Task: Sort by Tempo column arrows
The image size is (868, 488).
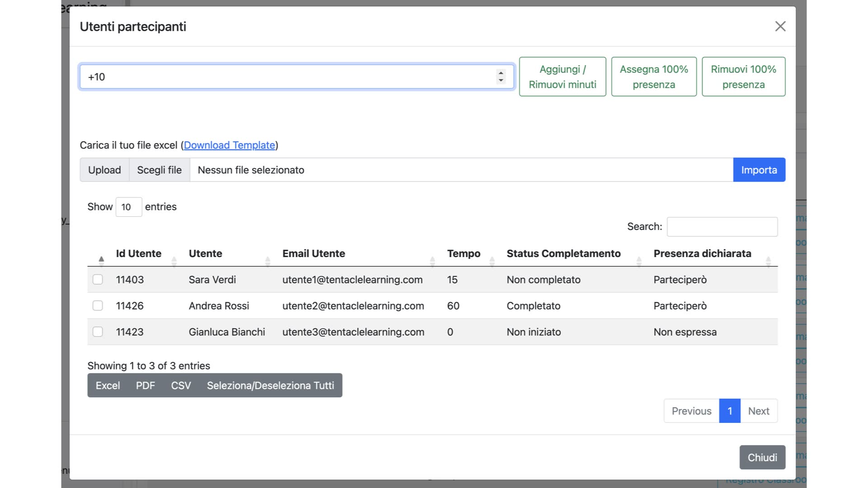Action: point(492,261)
